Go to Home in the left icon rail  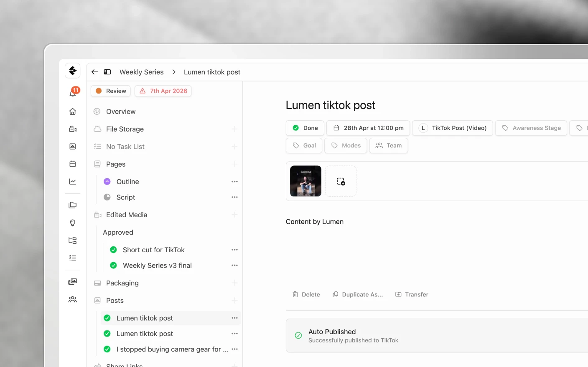pos(73,111)
